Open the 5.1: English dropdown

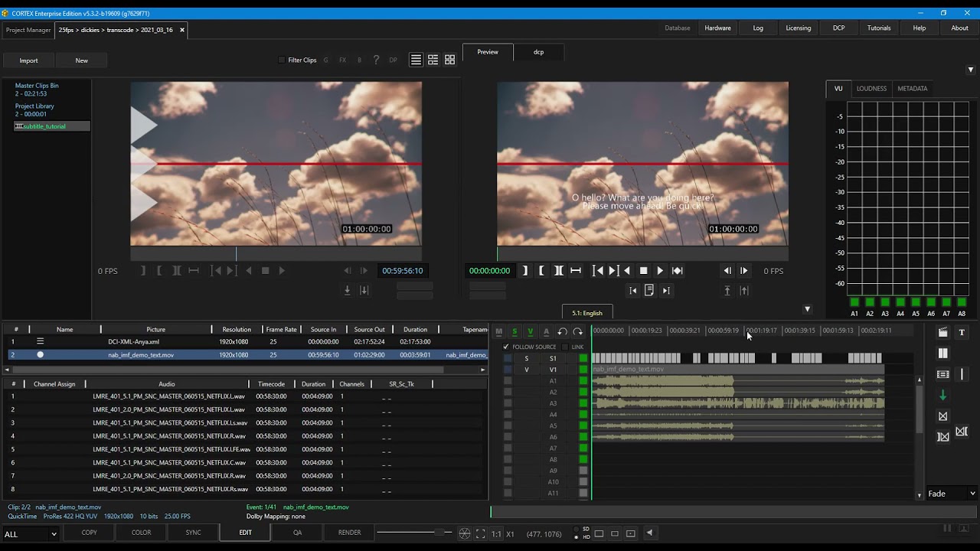(x=586, y=312)
